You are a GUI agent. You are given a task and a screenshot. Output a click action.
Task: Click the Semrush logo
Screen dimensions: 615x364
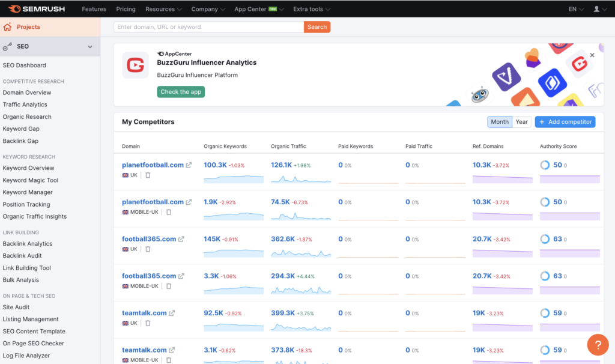[37, 8]
